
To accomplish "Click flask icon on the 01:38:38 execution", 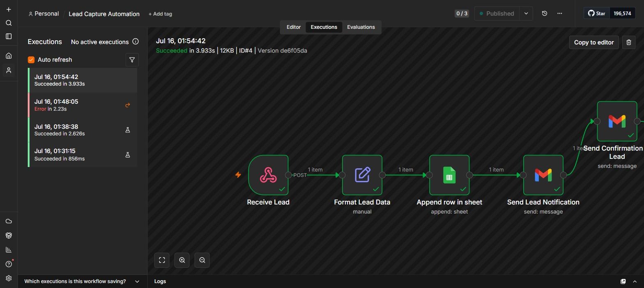I will click(128, 130).
